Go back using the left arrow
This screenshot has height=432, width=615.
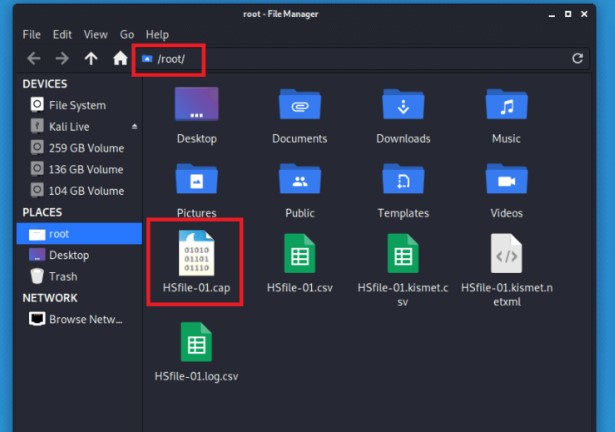34,59
